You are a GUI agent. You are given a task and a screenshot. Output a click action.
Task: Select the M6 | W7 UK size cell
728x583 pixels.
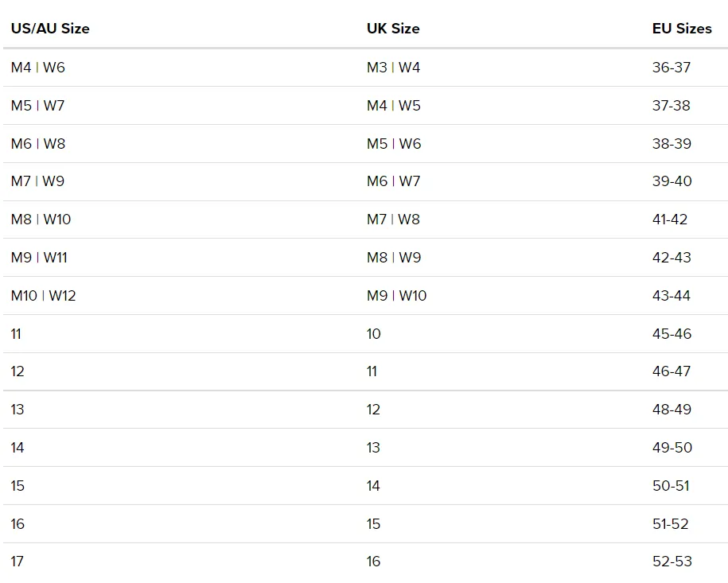[393, 181]
